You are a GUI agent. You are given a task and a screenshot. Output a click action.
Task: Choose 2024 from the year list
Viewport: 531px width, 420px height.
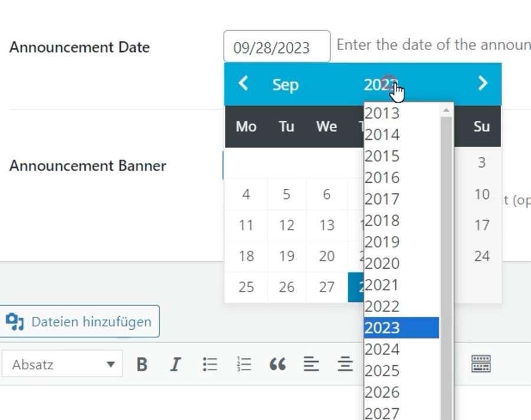pyautogui.click(x=382, y=349)
